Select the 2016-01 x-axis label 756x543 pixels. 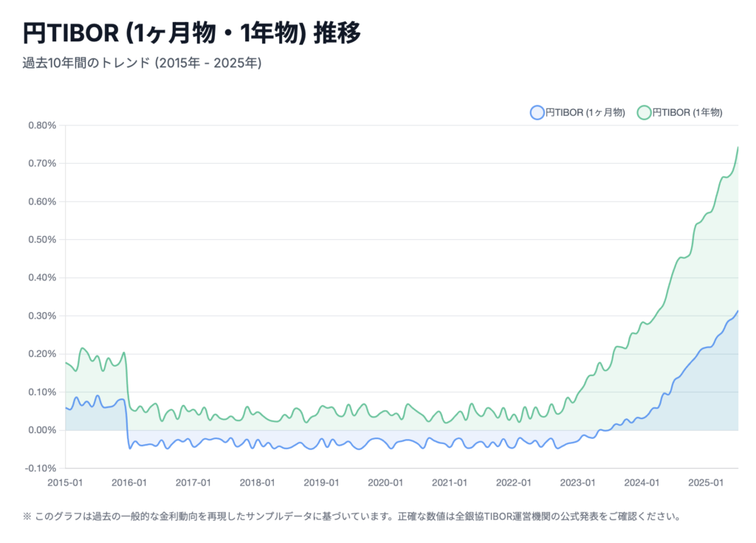pyautogui.click(x=129, y=482)
